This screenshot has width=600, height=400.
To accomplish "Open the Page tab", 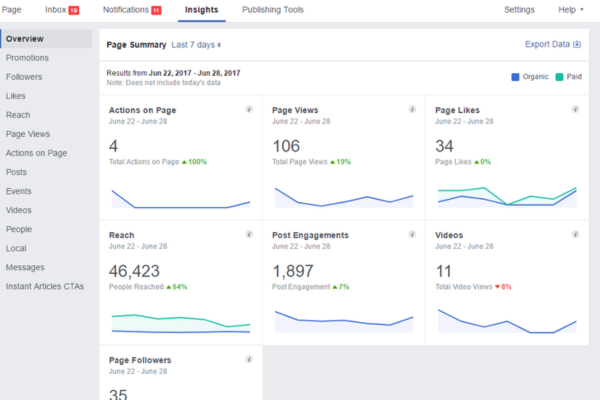I will point(11,10).
